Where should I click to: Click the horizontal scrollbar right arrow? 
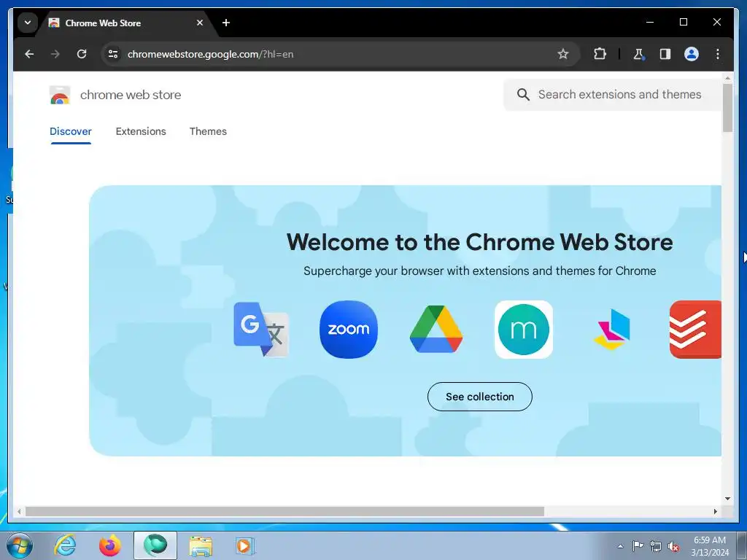click(715, 511)
